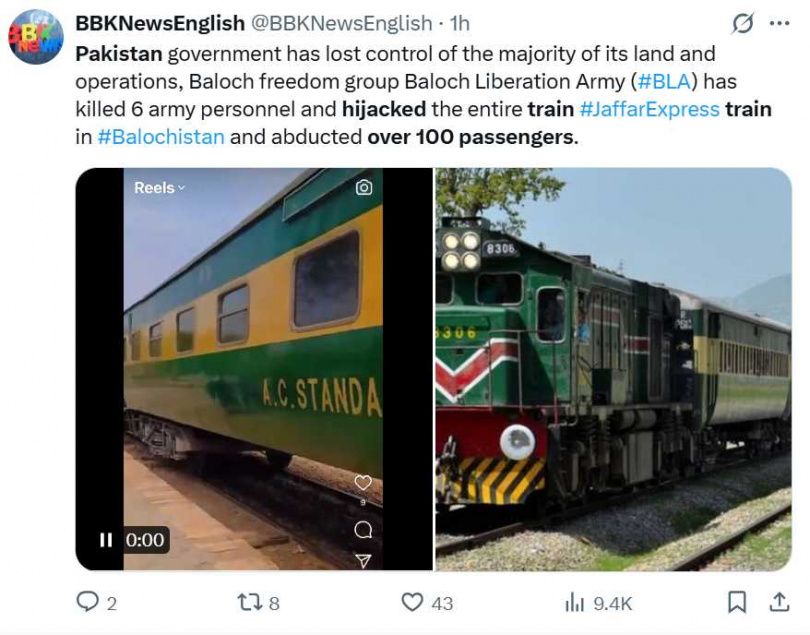Open the locomotive 8306 photo

pyautogui.click(x=613, y=369)
